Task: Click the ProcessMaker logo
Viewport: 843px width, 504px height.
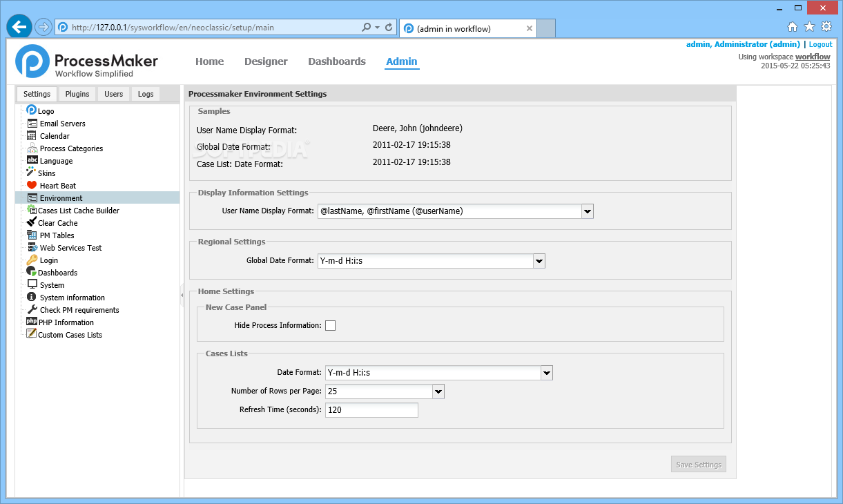Action: click(87, 62)
